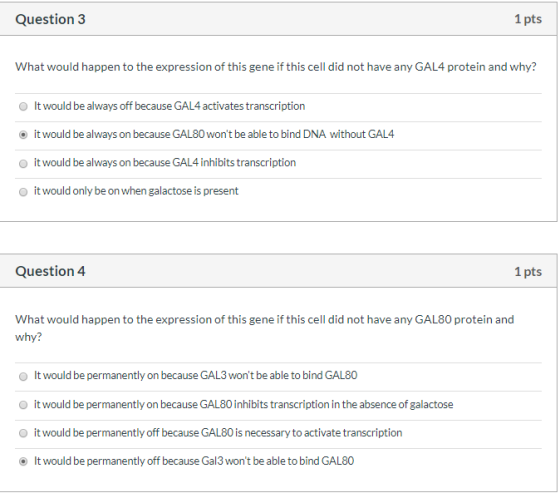The height and width of the screenshot is (493, 560).
Task: Click the '1 pts' label of Question 4
Action: [x=528, y=272]
